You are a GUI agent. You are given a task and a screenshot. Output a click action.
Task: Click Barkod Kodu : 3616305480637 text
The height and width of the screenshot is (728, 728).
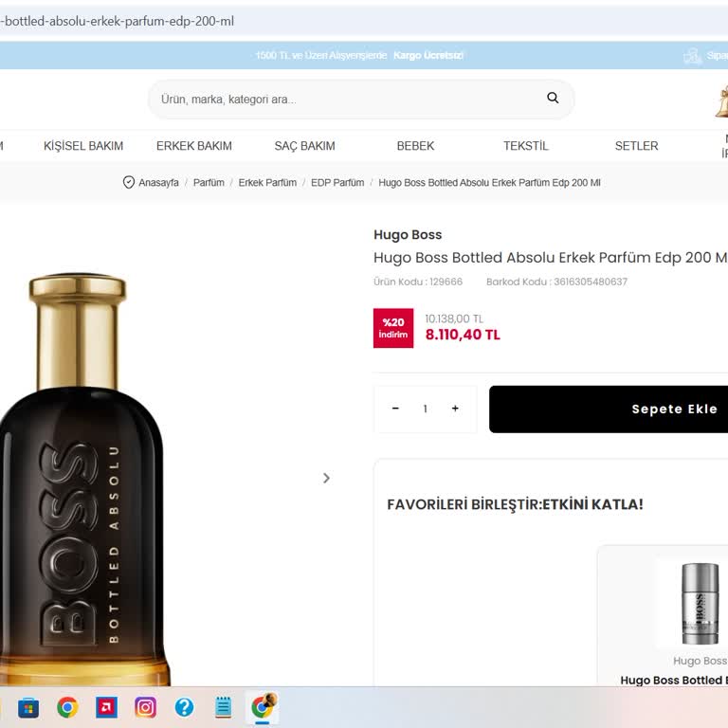point(556,282)
